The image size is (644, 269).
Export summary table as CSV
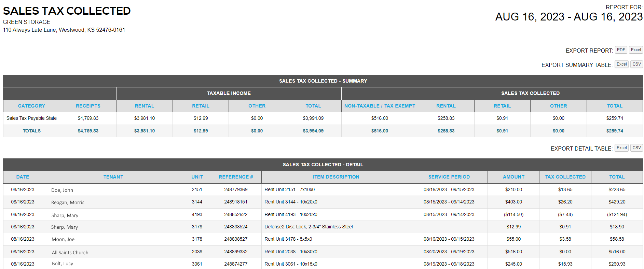[x=636, y=64]
